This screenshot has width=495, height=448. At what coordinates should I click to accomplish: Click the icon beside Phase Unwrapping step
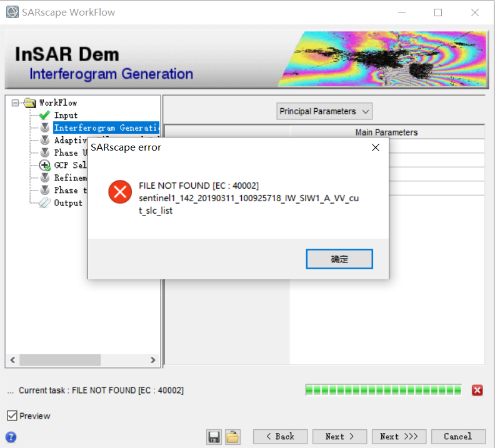pyautogui.click(x=45, y=152)
